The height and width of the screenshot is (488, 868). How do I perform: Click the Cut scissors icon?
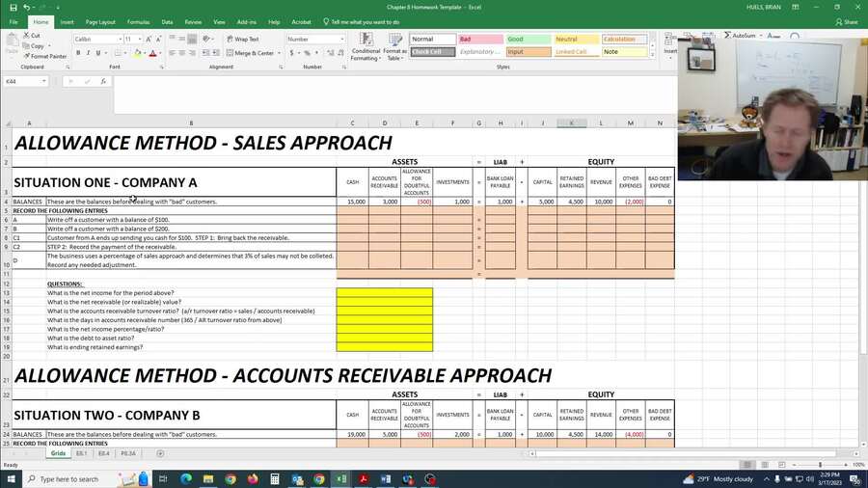coord(26,35)
